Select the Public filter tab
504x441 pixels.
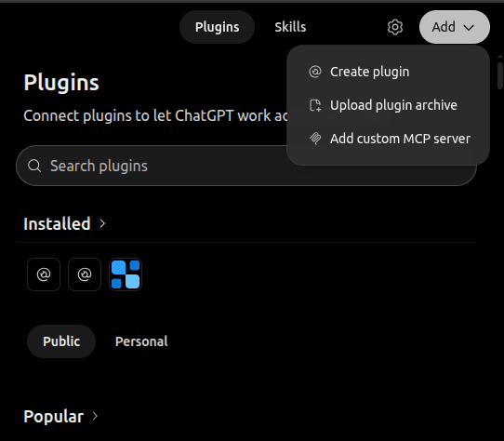pos(61,341)
